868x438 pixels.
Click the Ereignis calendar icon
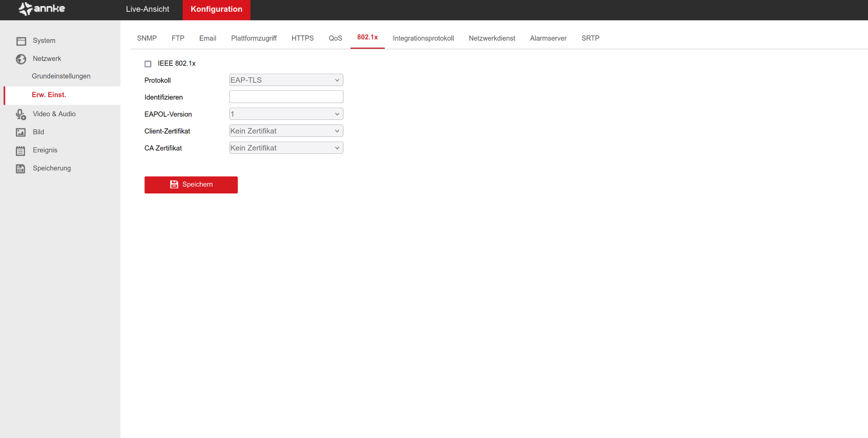21,151
